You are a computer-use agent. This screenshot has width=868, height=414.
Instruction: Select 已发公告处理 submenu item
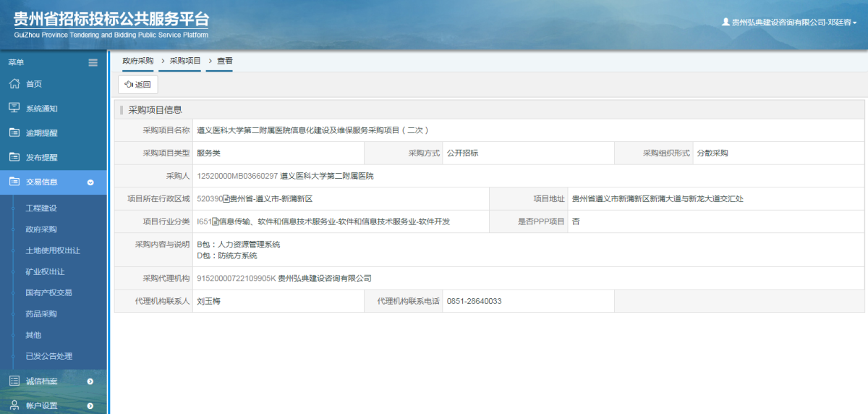(48, 356)
